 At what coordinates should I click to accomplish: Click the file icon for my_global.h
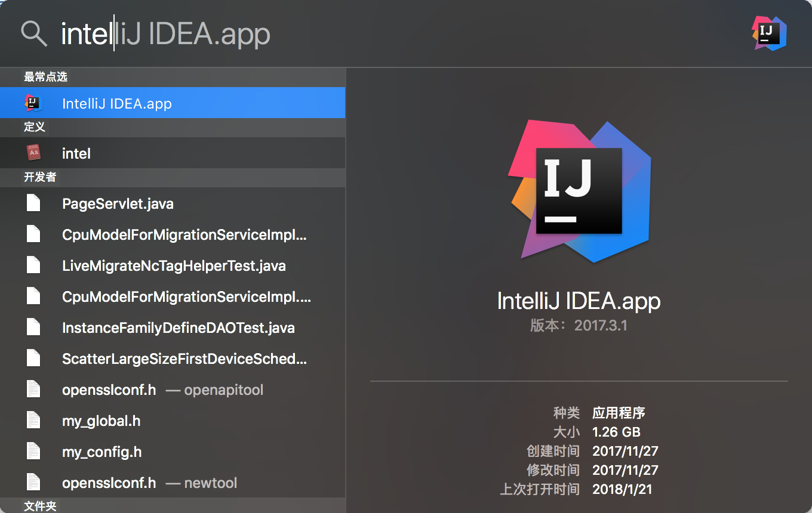pyautogui.click(x=33, y=421)
